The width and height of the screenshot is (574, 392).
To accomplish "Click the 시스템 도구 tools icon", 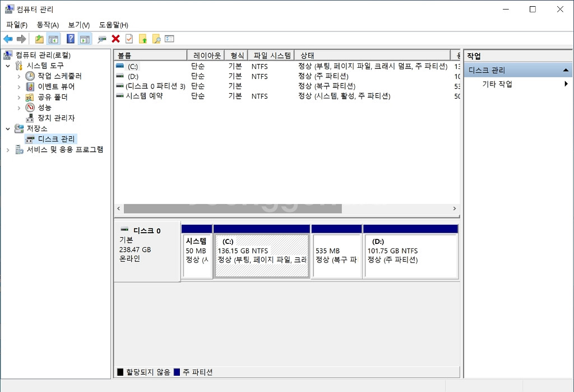I will pyautogui.click(x=19, y=66).
